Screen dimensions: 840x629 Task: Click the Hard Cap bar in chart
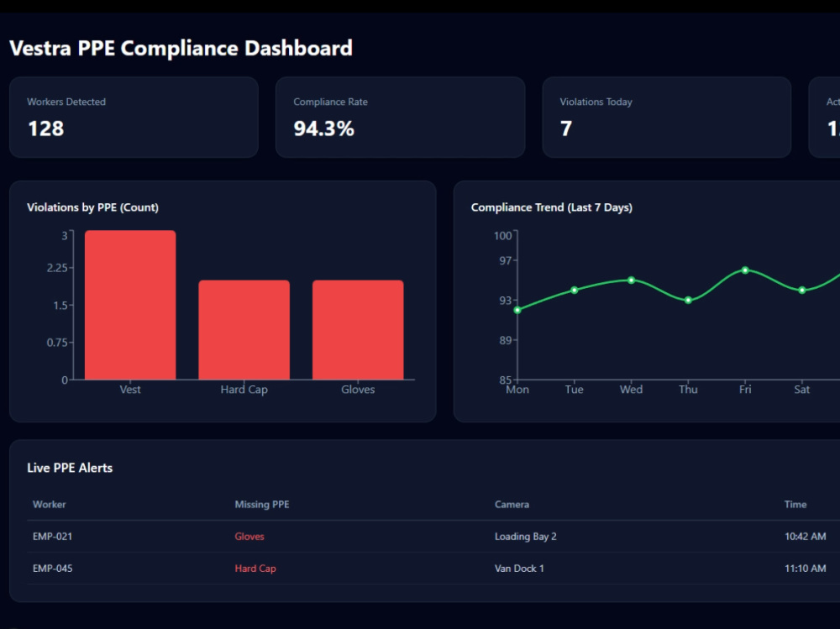(244, 330)
